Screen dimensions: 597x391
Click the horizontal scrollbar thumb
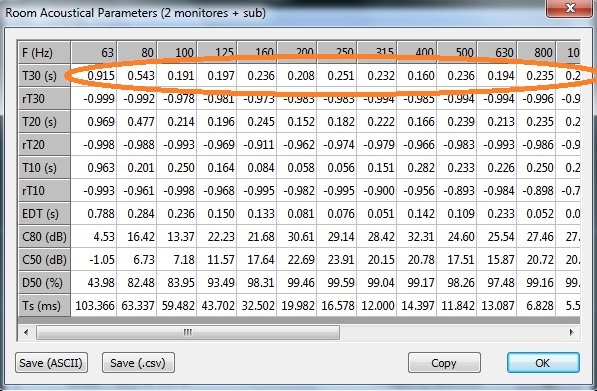[188, 332]
